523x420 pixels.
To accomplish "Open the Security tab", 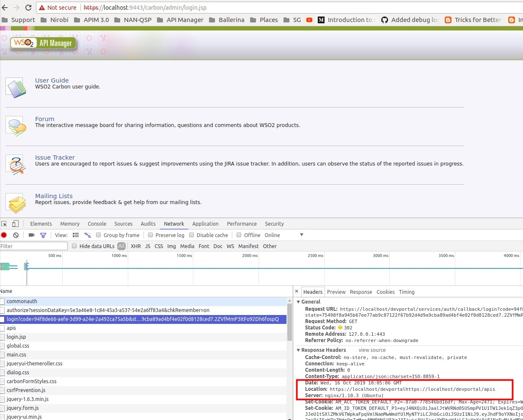I will point(274,224).
